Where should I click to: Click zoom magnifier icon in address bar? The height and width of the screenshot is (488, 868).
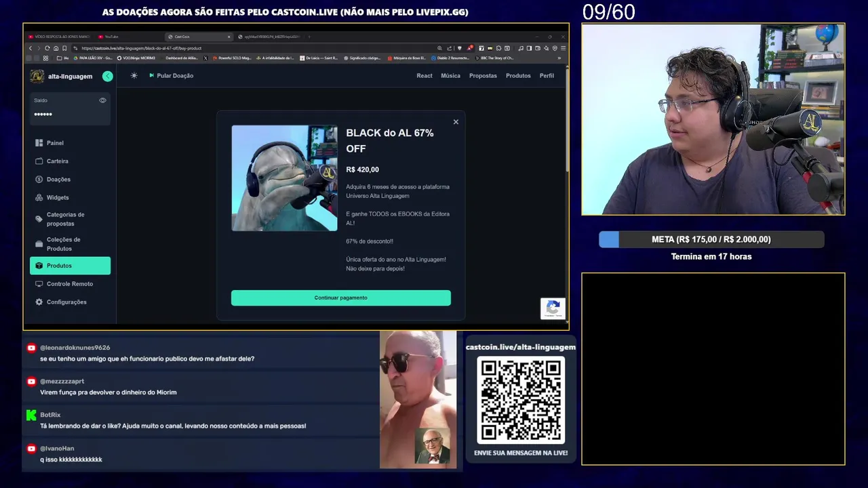(x=439, y=48)
